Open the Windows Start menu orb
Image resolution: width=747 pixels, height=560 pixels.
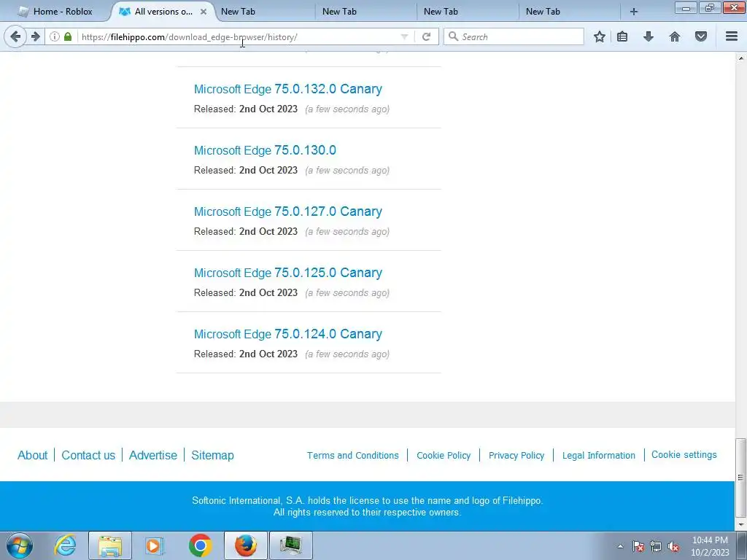pos(20,545)
